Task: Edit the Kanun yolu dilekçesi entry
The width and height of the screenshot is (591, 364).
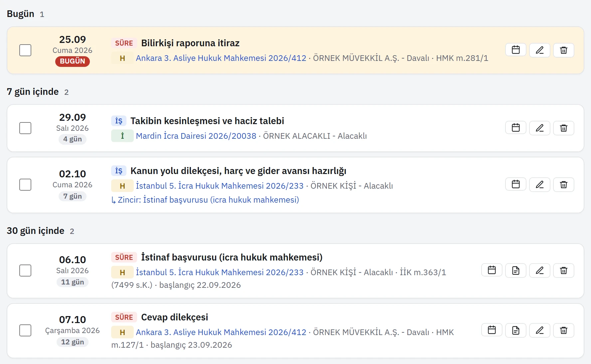Action: coord(539,185)
